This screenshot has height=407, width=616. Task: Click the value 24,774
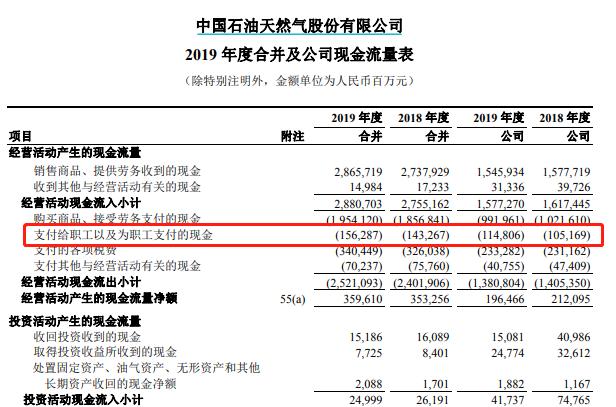[508, 353]
